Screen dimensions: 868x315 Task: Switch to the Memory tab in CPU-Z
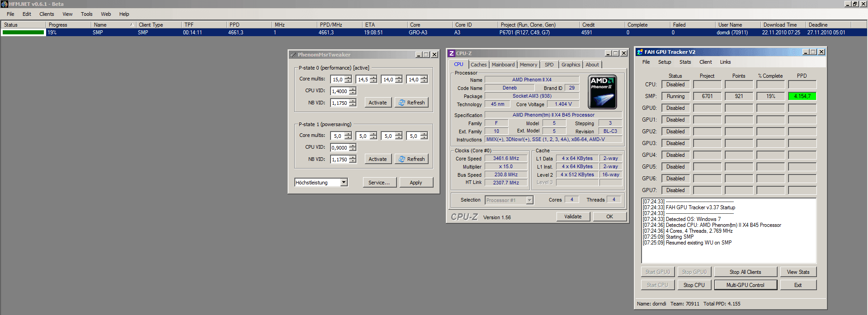point(528,65)
